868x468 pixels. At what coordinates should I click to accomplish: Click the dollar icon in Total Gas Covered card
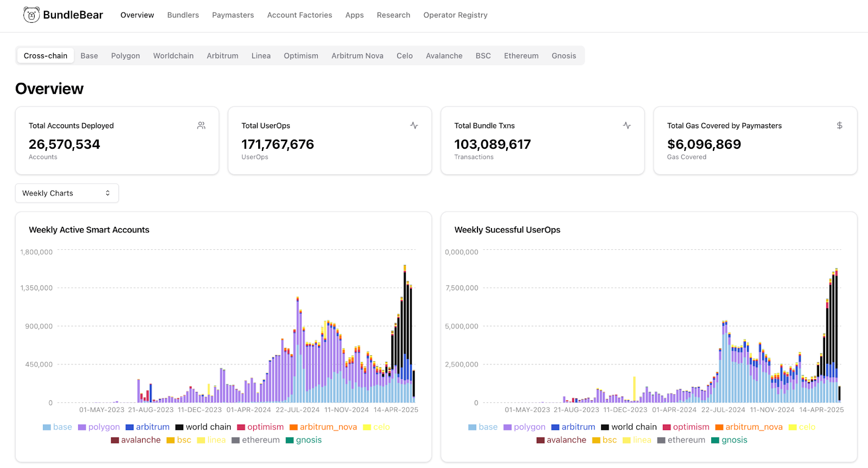(839, 125)
